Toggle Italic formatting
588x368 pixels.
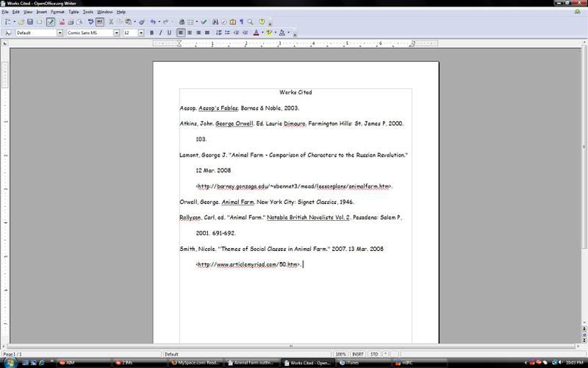pyautogui.click(x=161, y=32)
